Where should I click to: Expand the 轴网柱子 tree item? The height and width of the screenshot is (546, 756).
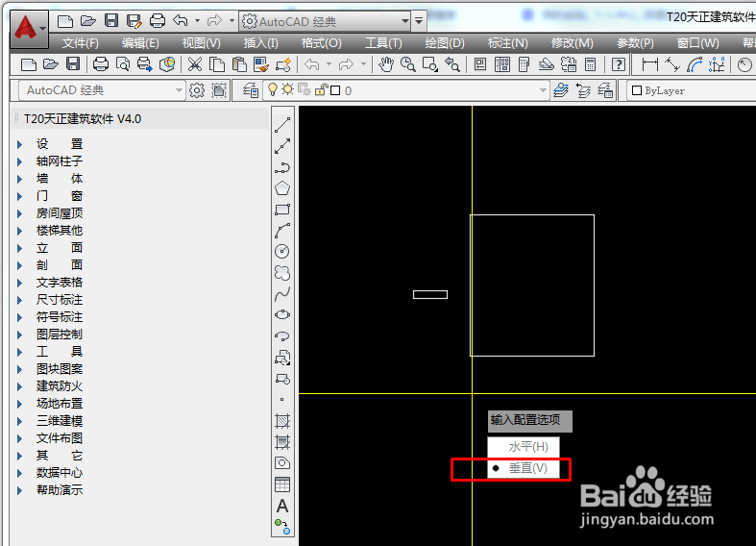pos(20,161)
